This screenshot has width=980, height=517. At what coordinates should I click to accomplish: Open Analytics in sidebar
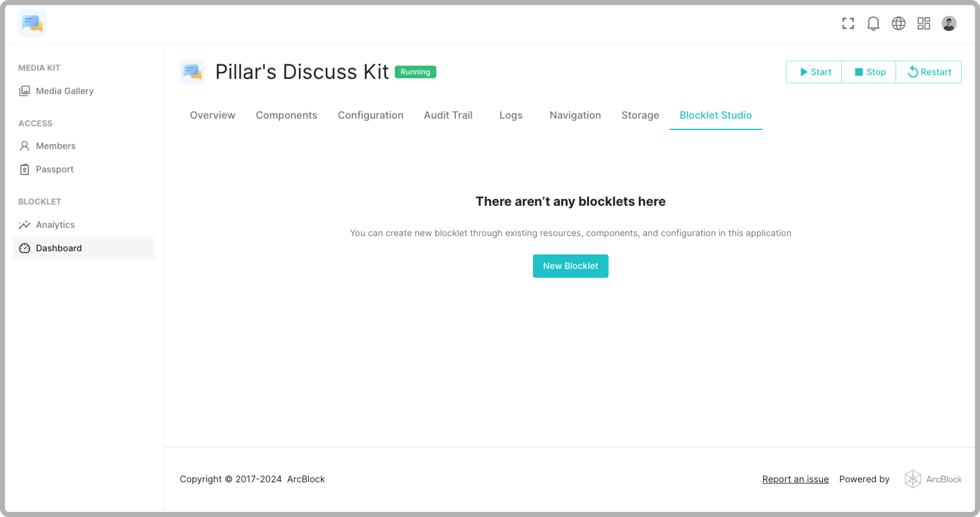click(55, 225)
